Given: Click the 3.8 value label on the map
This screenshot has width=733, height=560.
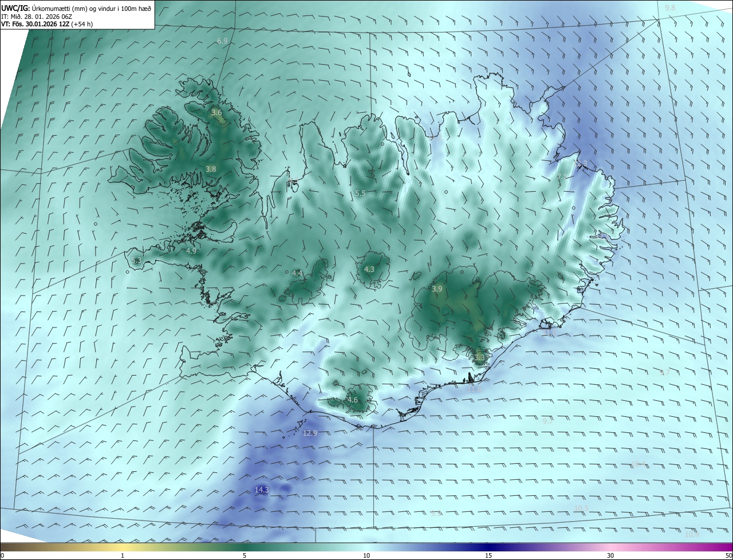Looking at the screenshot, I should pyautogui.click(x=211, y=169).
